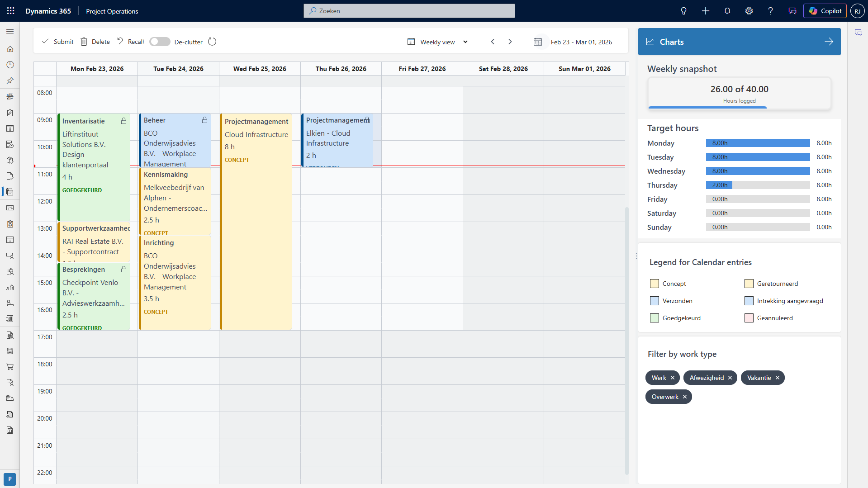Click the plus quick create icon
The width and height of the screenshot is (868, 488).
[x=705, y=11]
